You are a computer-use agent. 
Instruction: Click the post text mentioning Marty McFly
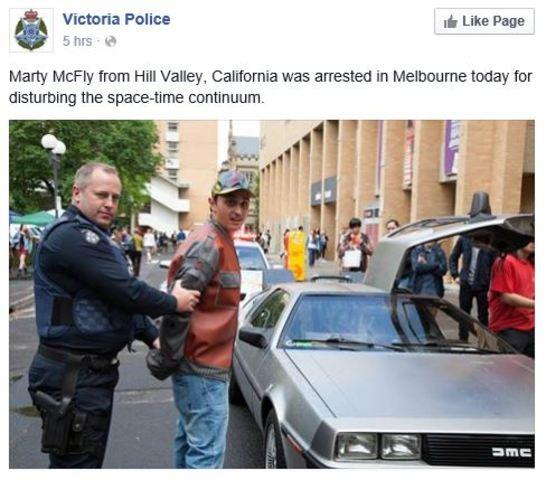pos(270,87)
